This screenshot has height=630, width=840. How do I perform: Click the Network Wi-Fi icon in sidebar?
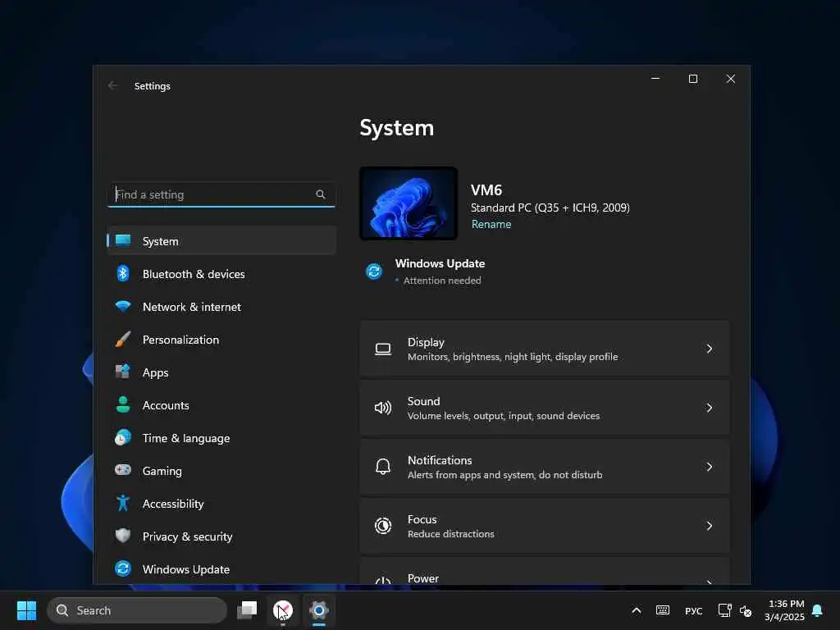[123, 307]
